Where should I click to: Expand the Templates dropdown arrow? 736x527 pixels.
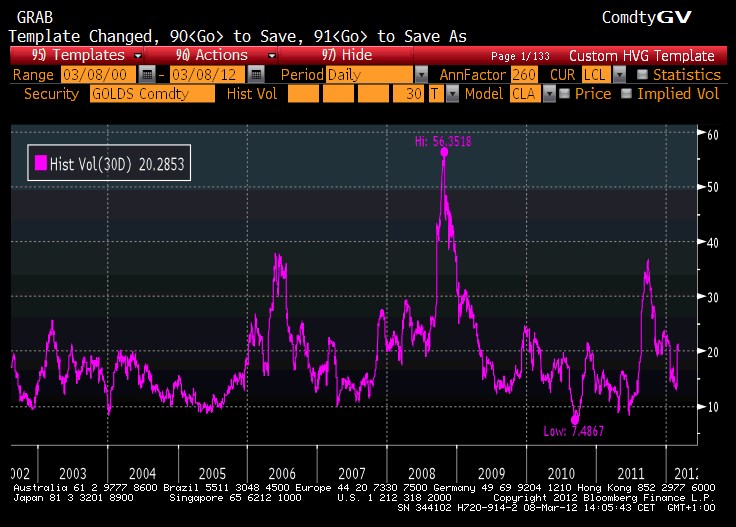138,56
